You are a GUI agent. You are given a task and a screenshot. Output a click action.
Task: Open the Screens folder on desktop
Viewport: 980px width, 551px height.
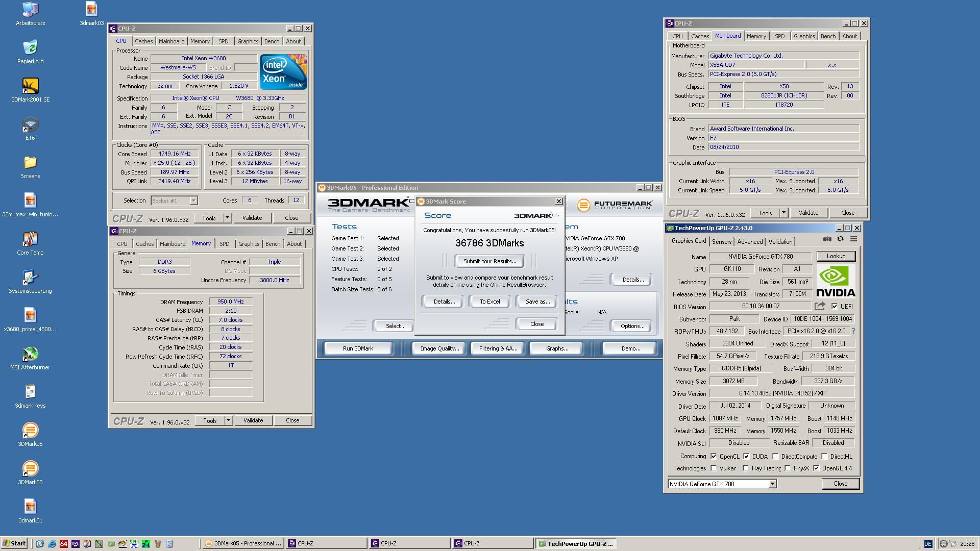(x=30, y=167)
